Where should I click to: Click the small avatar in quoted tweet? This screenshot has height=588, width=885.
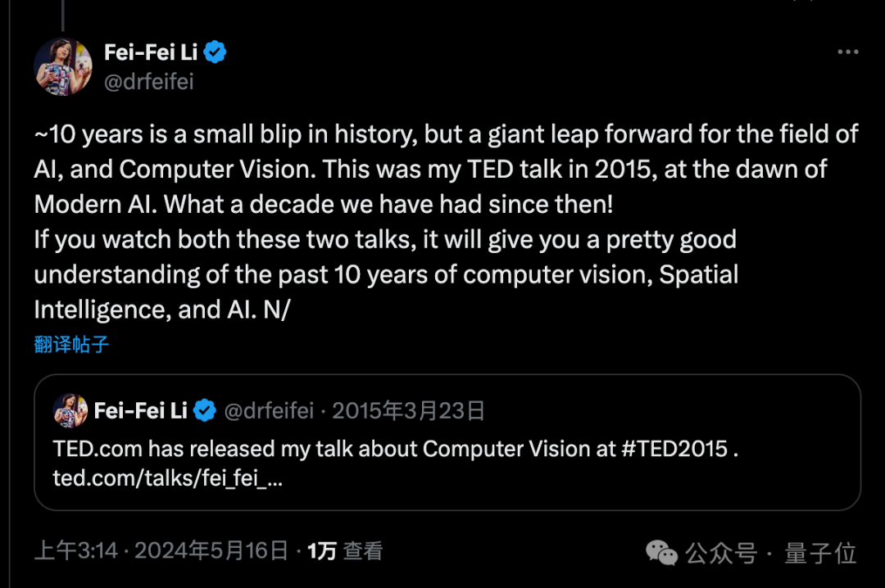coord(70,411)
